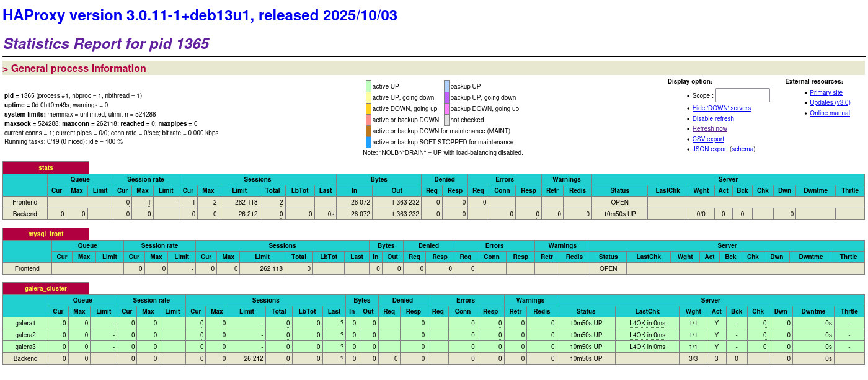868x380 pixels.
Task: Type in the Scope input field
Action: (x=742, y=95)
